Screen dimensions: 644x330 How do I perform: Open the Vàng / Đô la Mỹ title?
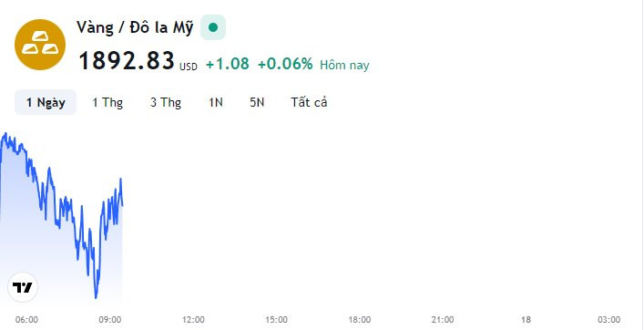pyautogui.click(x=135, y=28)
